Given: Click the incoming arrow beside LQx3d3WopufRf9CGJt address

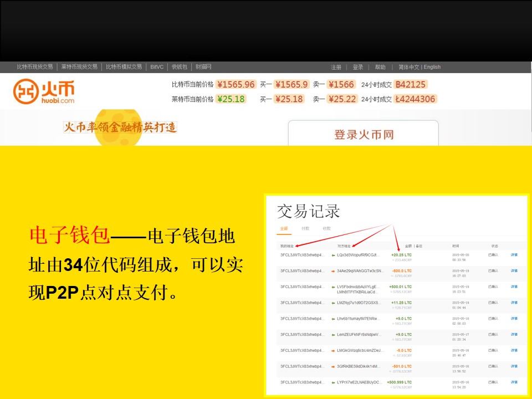Looking at the screenshot, I should tap(333, 255).
